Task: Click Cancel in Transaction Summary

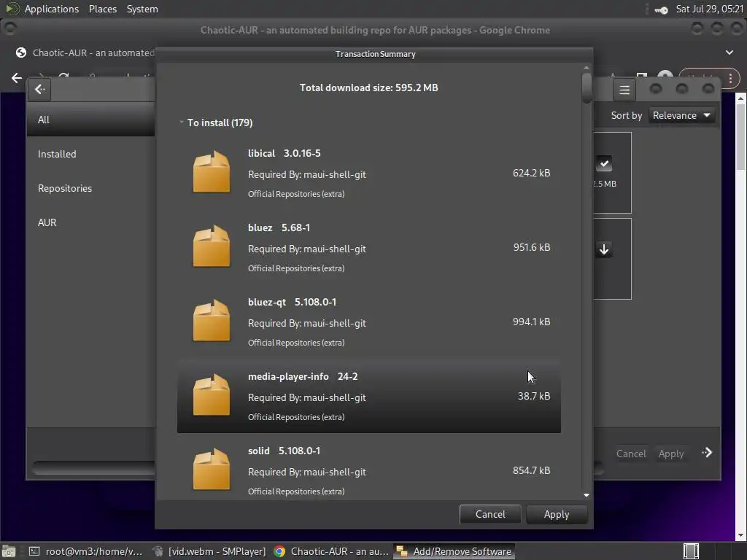Action: pos(490,514)
